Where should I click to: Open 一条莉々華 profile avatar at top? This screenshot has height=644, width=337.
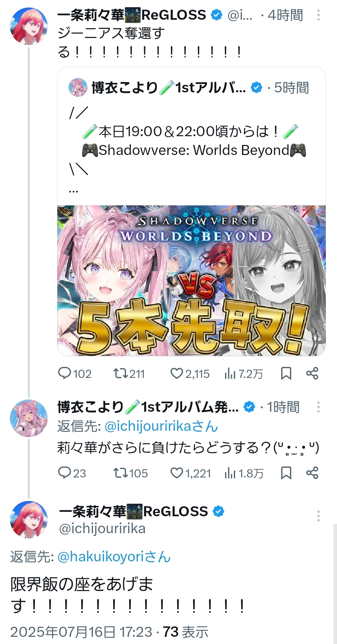pos(29,26)
